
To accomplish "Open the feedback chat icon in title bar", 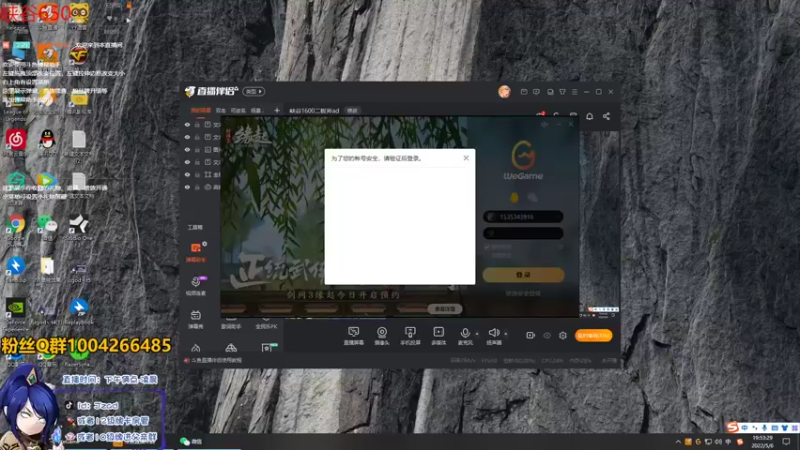I will pos(536,92).
